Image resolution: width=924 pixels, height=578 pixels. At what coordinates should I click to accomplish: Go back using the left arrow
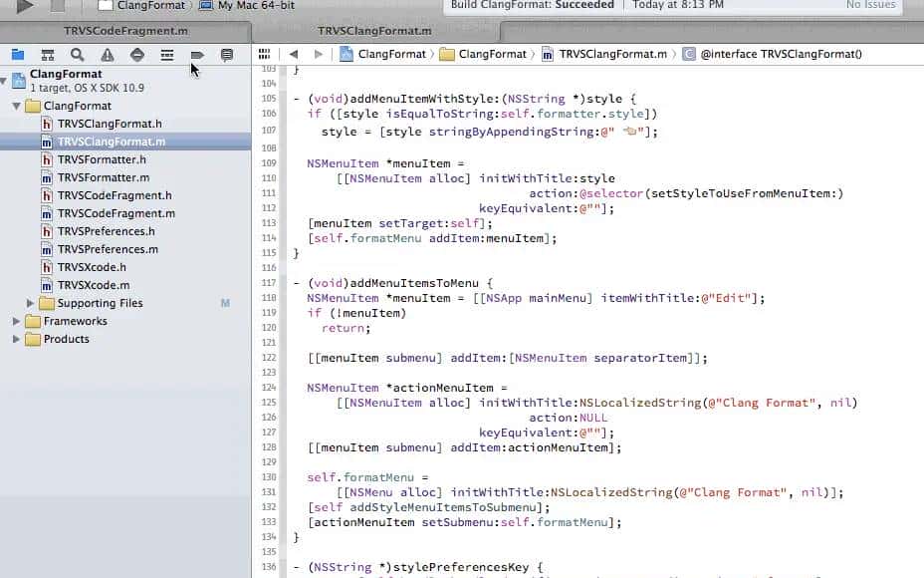[294, 54]
